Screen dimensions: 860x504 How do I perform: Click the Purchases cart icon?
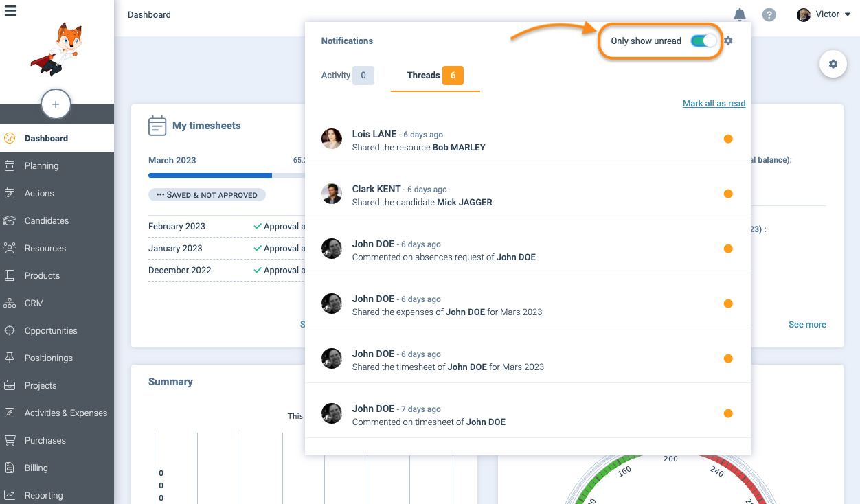10,440
